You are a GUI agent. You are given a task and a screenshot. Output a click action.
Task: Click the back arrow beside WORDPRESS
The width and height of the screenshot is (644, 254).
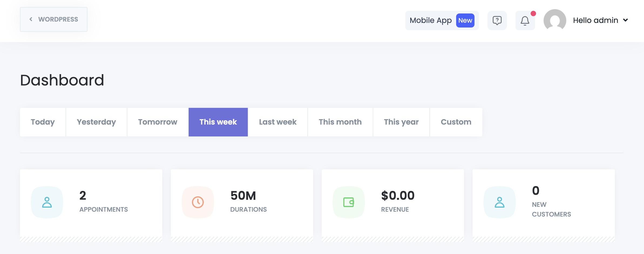click(31, 19)
